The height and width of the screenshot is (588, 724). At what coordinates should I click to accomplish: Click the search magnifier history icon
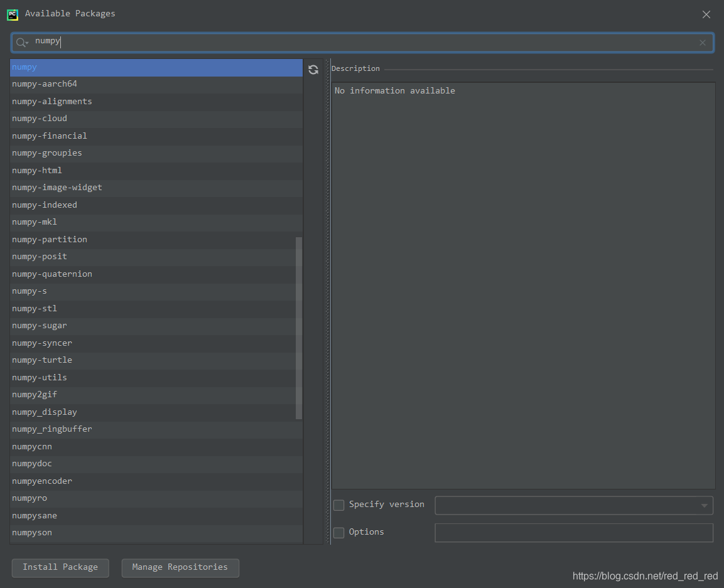[x=22, y=43]
